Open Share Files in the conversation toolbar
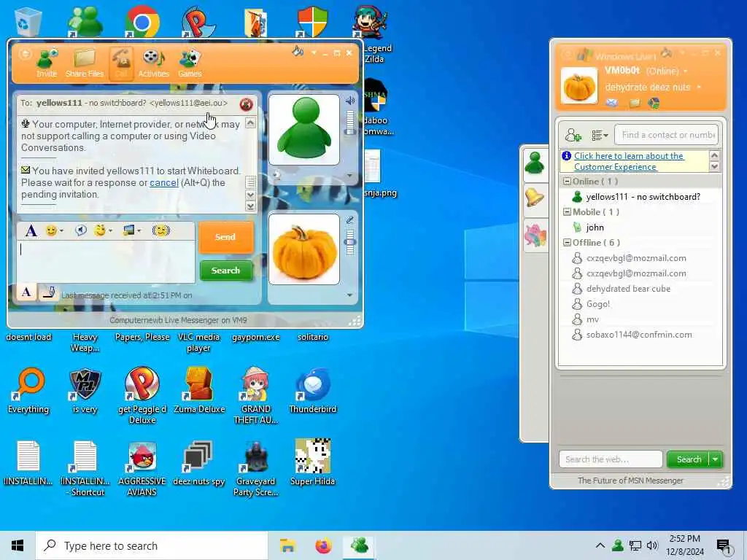This screenshot has width=747, height=560. click(85, 63)
